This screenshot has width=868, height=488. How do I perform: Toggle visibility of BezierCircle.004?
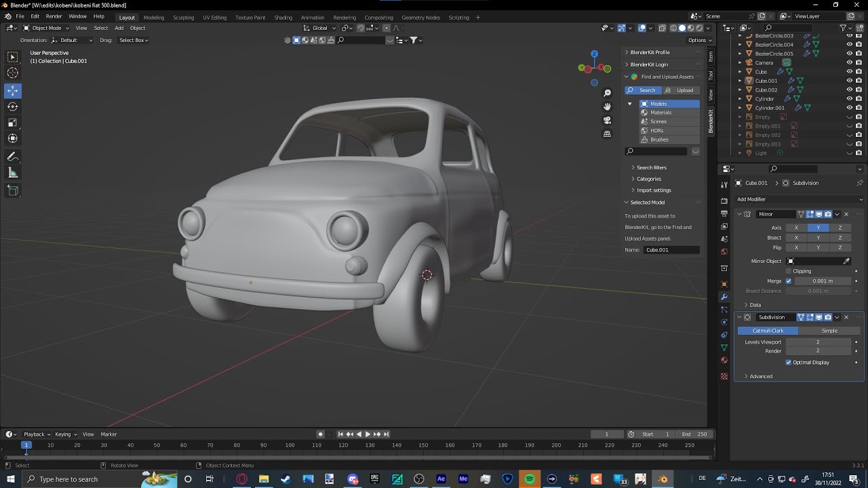pos(850,45)
